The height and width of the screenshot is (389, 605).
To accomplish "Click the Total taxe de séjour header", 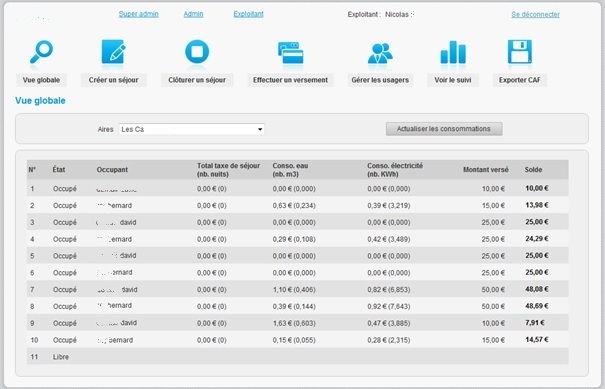I will (228, 170).
